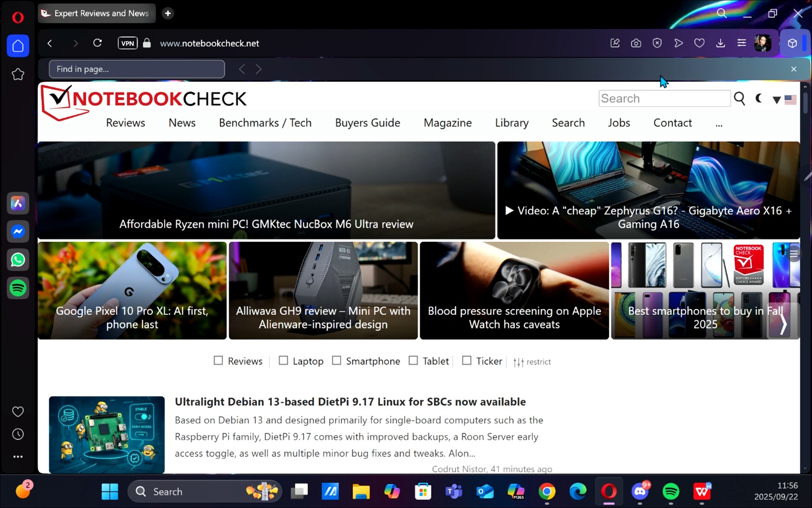The height and width of the screenshot is (508, 812).
Task: Toggle dark mode moon icon on Notebookcheck
Action: pyautogui.click(x=759, y=99)
